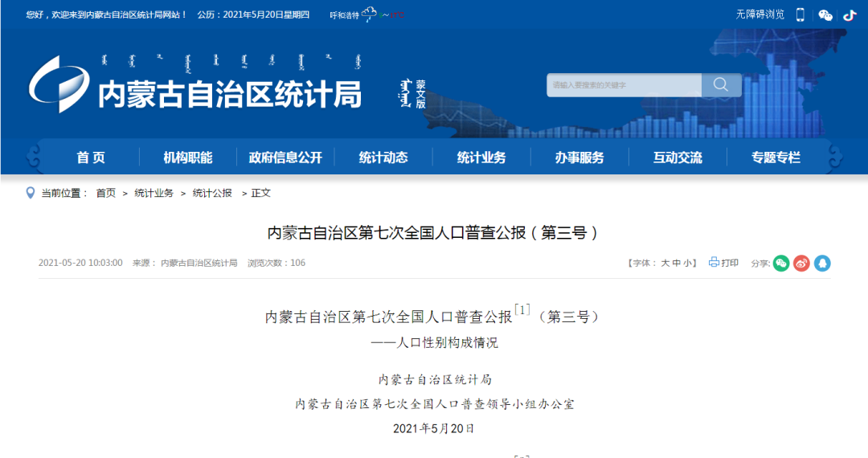
Task: Click the 内蒙古自治区统计局 site title
Action: click(x=230, y=94)
